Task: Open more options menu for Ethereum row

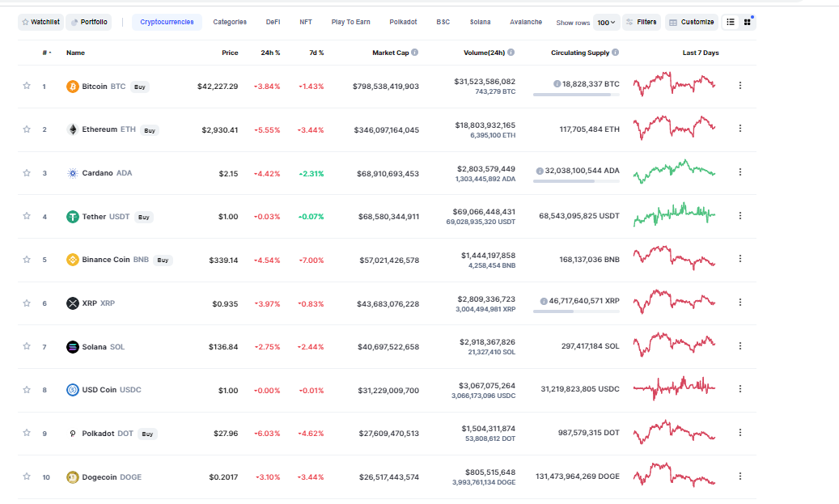Action: click(x=740, y=129)
